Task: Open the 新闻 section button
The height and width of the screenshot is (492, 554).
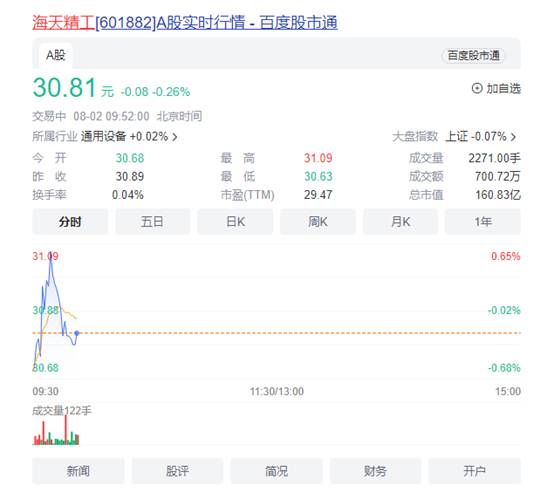Action: point(78,471)
